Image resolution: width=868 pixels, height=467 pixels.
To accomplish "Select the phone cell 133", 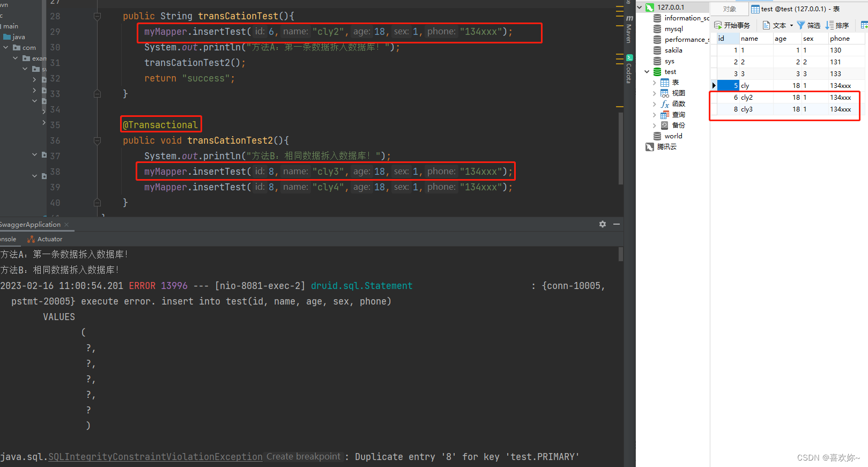I will tap(847, 74).
